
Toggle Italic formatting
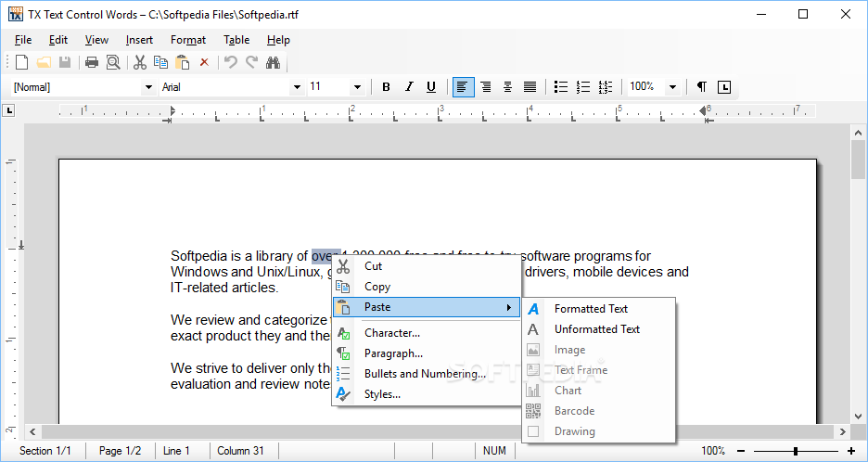tap(409, 87)
